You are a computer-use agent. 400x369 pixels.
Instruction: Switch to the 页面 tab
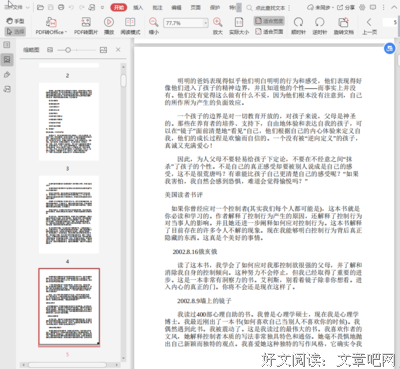(x=196, y=7)
